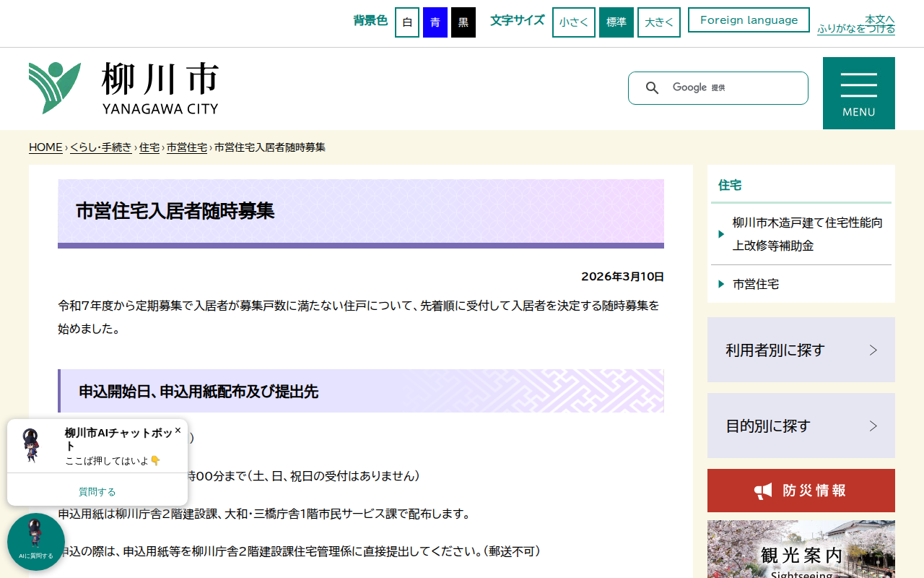The height and width of the screenshot is (578, 924).
Task: Click 質問する in chatbot popup
Action: click(x=97, y=491)
